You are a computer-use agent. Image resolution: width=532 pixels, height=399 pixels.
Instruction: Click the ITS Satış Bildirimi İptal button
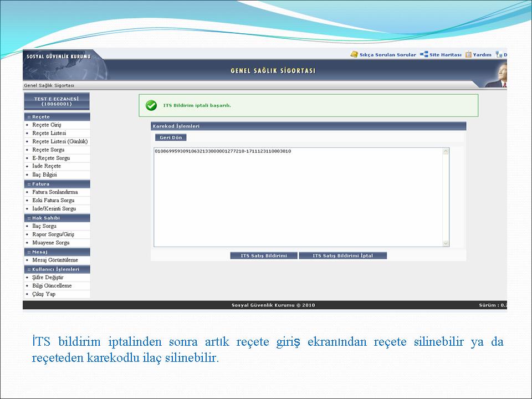tap(342, 256)
